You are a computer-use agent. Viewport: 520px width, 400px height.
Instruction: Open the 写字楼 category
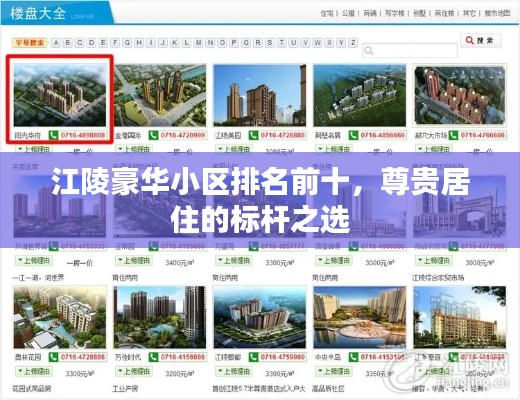coord(395,13)
